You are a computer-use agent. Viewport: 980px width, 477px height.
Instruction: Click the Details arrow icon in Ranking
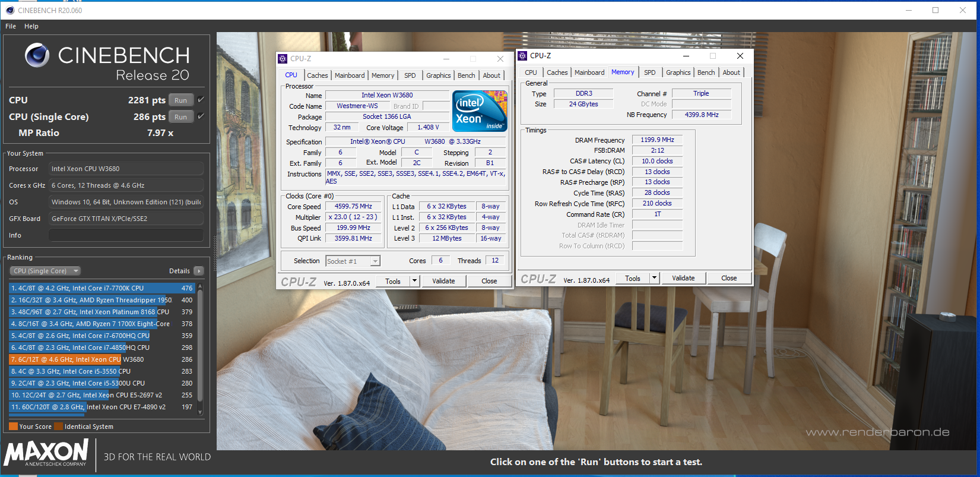click(199, 271)
